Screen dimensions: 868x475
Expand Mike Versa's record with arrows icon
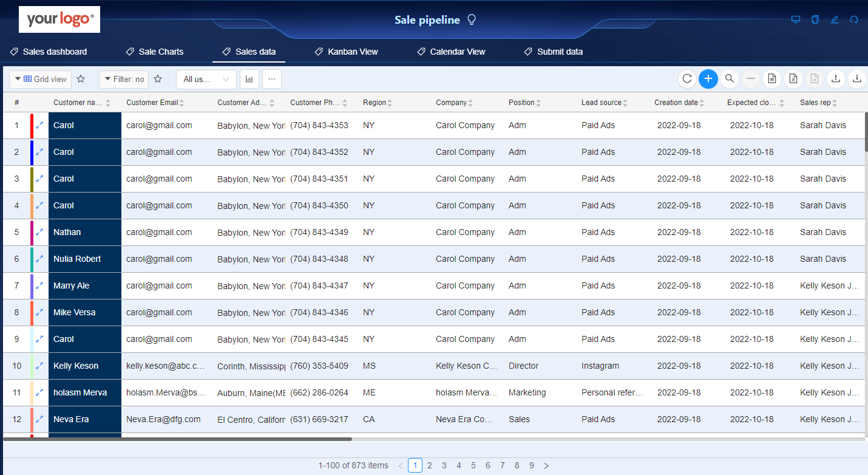click(x=39, y=312)
